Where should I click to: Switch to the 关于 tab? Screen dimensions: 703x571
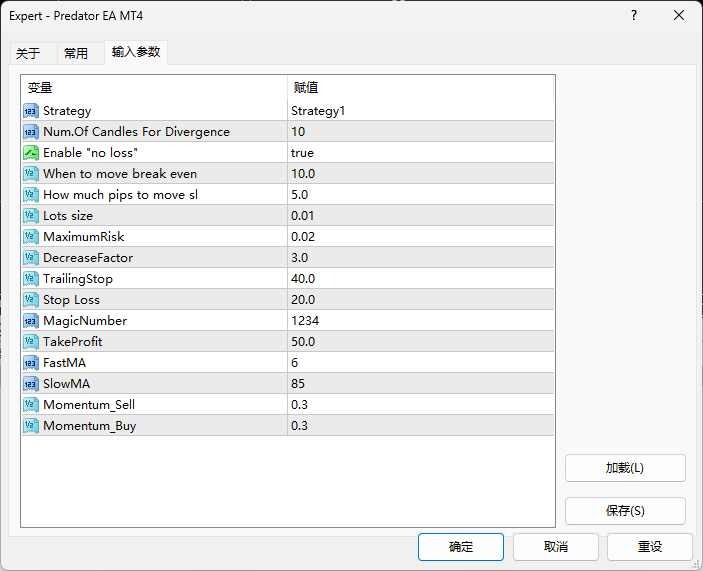click(x=28, y=54)
